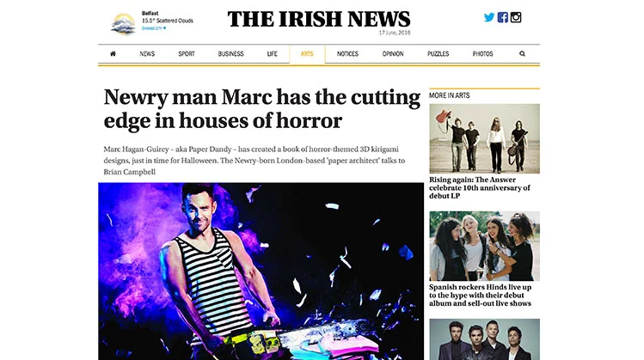Go to the Notices section

pyautogui.click(x=347, y=54)
